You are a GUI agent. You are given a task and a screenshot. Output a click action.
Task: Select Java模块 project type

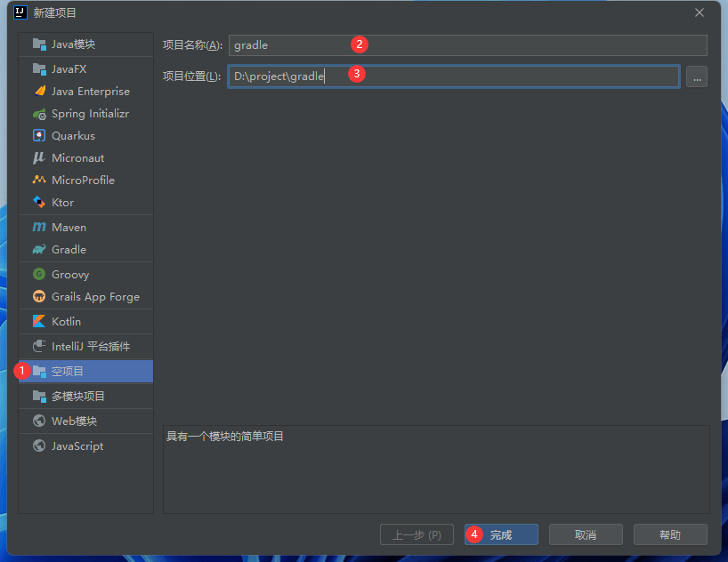click(86, 44)
